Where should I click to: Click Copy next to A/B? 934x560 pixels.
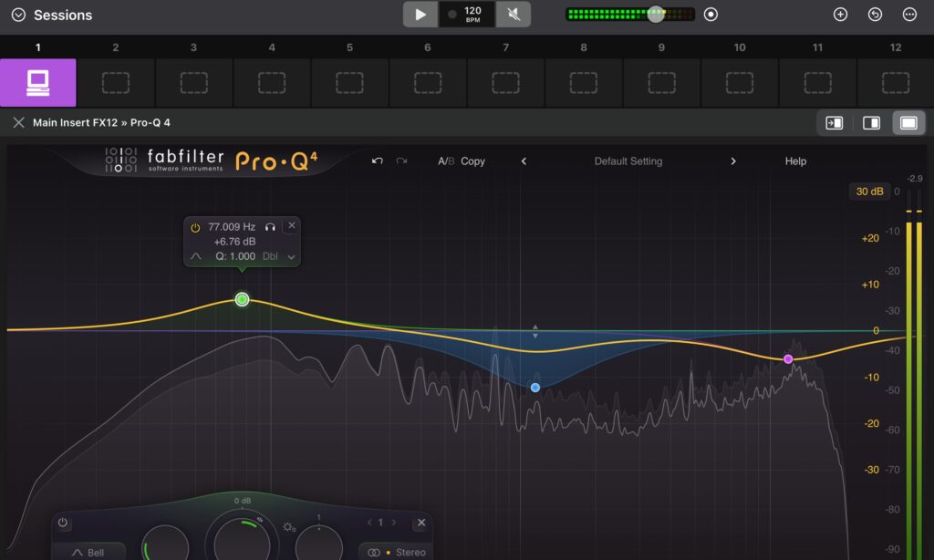(472, 161)
